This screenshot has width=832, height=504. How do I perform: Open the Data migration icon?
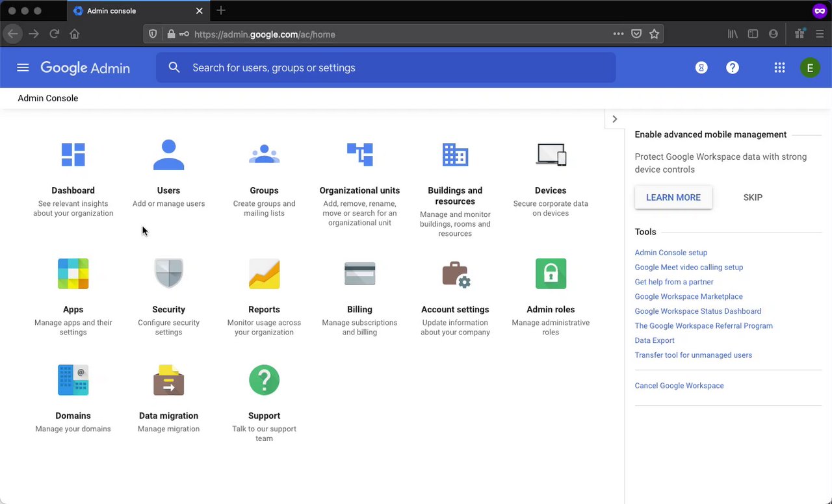pos(168,380)
